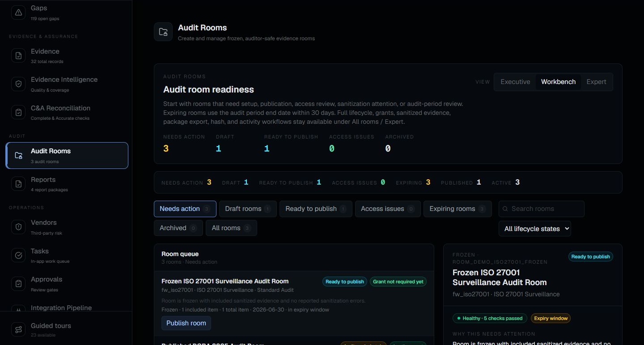
Task: Click the Archived count 0 card
Action: click(x=399, y=143)
